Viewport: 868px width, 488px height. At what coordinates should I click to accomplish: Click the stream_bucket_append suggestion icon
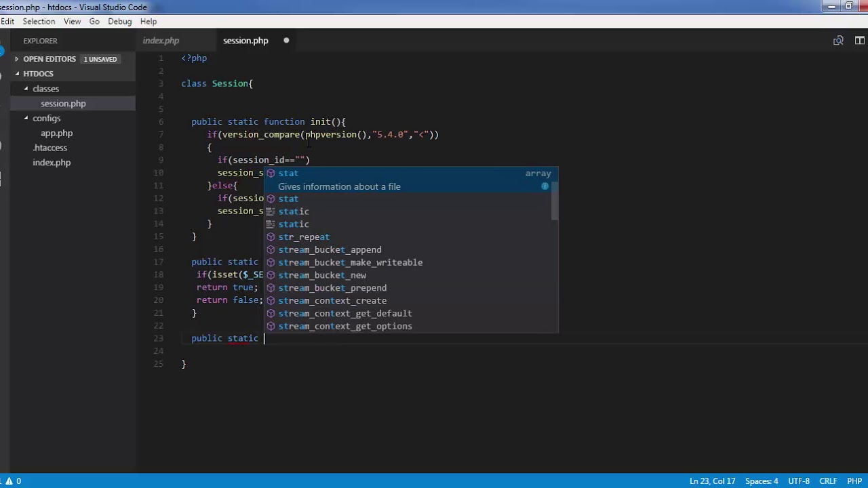(x=271, y=249)
